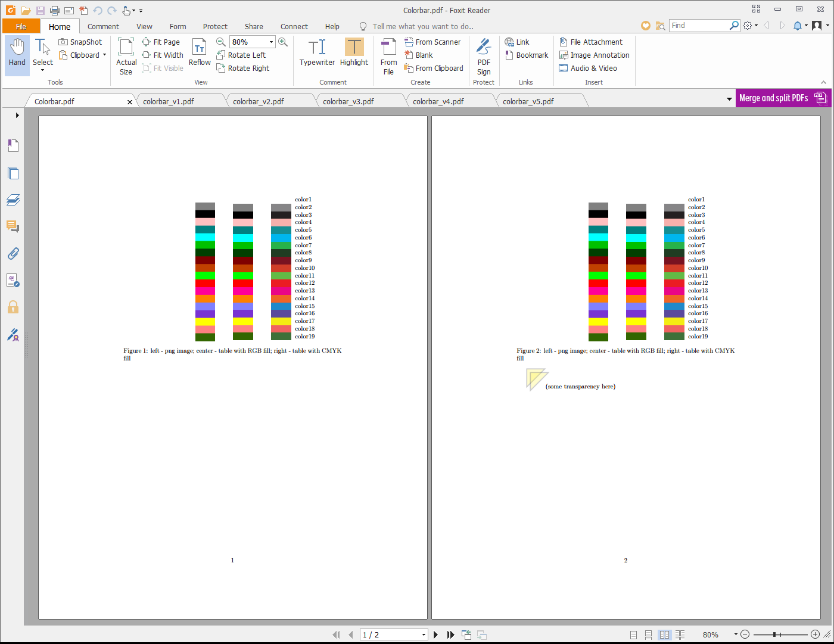The height and width of the screenshot is (644, 834).
Task: Switch to single page view mode
Action: coord(633,635)
